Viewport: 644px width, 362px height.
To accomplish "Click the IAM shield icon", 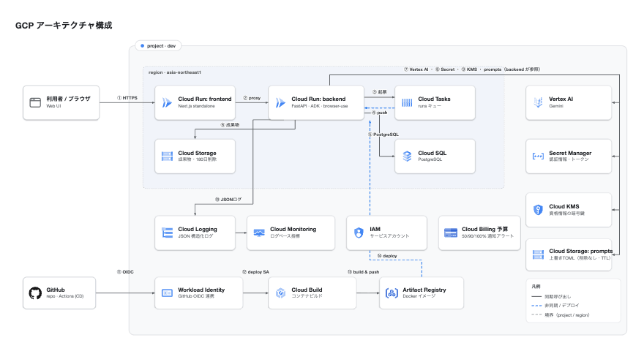I will tap(359, 233).
